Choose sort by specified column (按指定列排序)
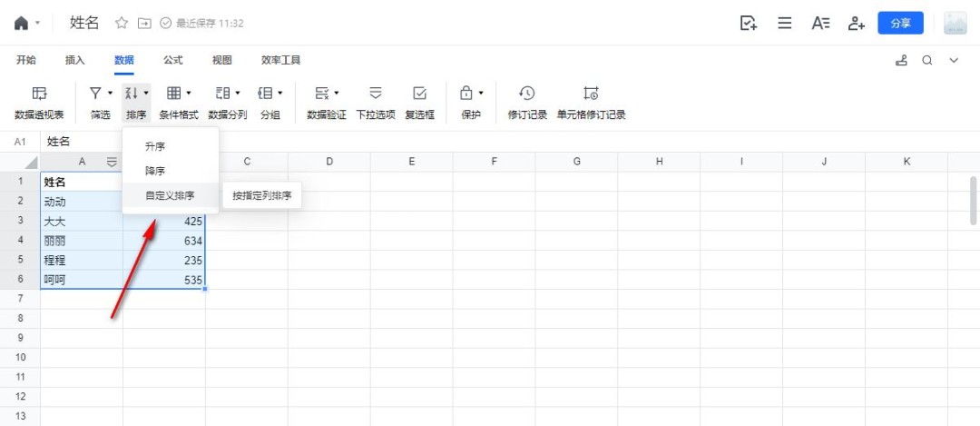This screenshot has height=426, width=980. click(261, 195)
